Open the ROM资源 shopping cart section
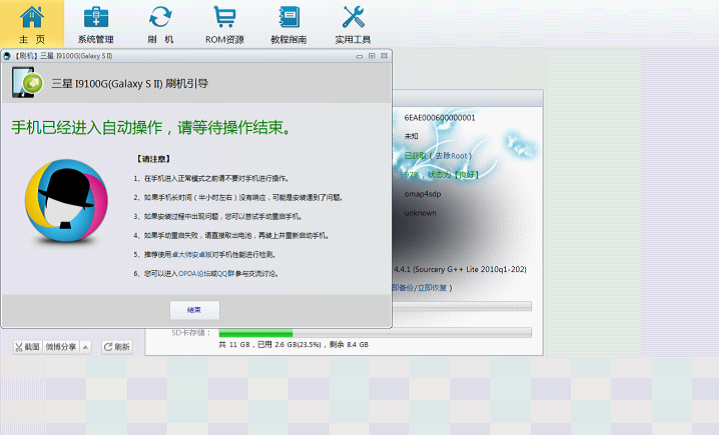The image size is (719, 435). (224, 24)
